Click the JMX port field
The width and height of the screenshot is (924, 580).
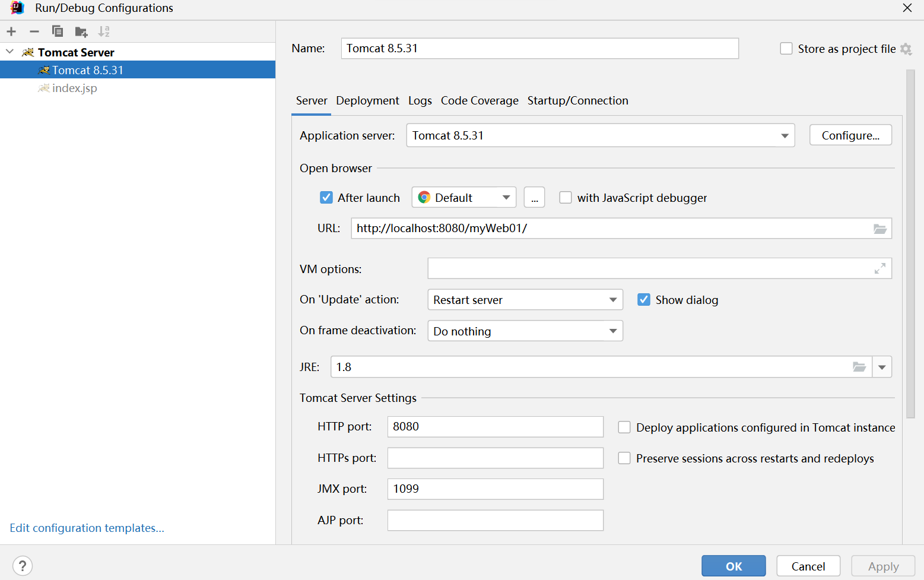tap(496, 489)
